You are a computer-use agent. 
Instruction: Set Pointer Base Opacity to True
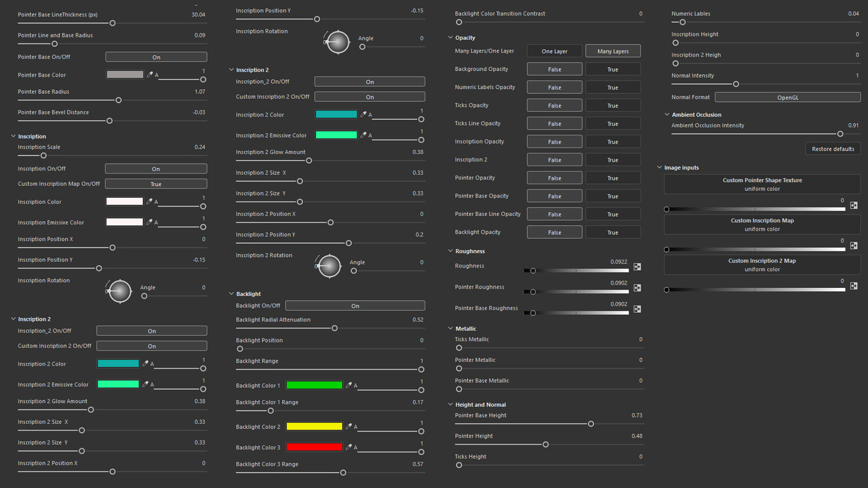click(613, 196)
